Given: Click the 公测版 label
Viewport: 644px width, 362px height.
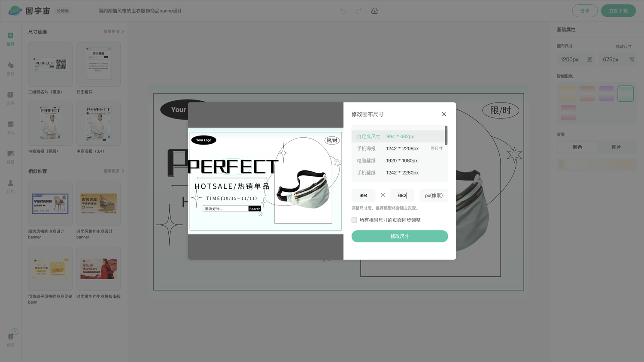Looking at the screenshot, I should tap(63, 11).
